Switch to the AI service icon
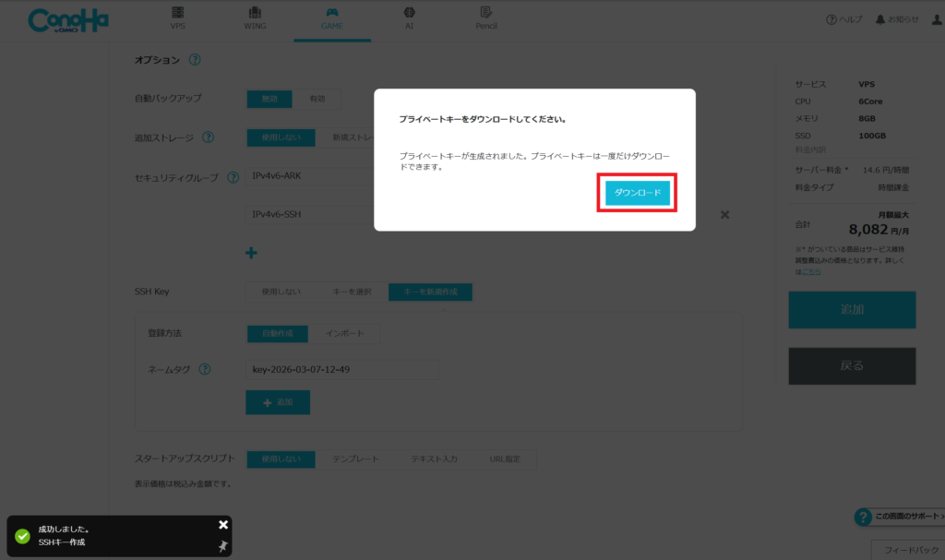Image resolution: width=945 pixels, height=560 pixels. 409,18
